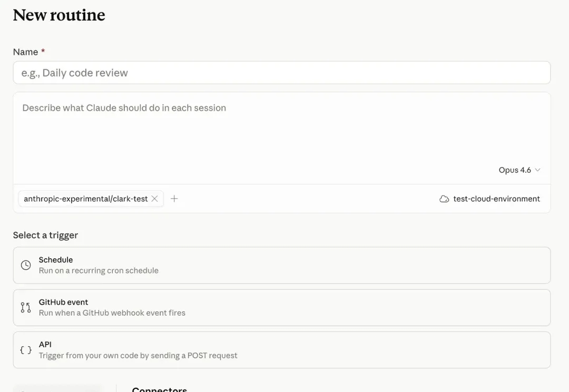Click the 'Run on a recurring cron schedule' text
This screenshot has height=392, width=569.
pyautogui.click(x=99, y=270)
